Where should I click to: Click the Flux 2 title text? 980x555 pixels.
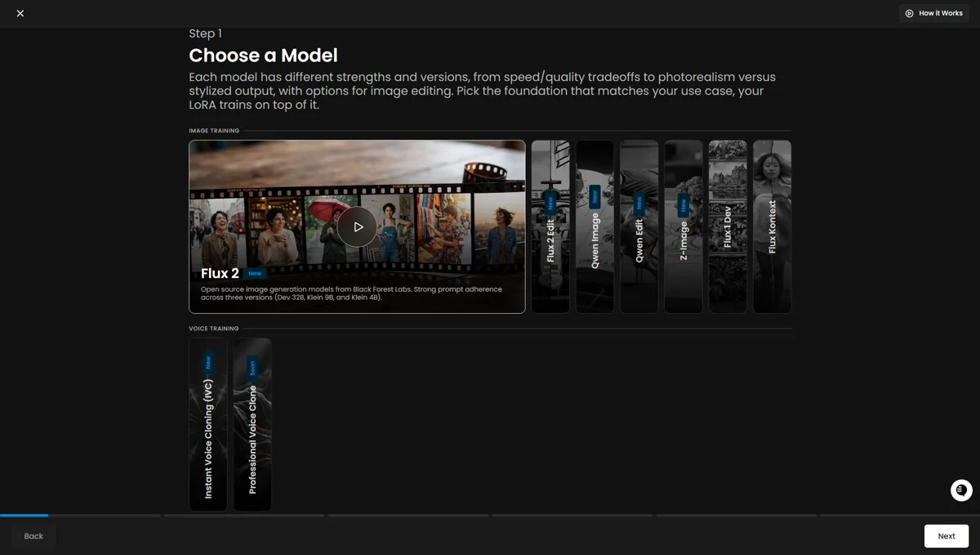point(220,273)
